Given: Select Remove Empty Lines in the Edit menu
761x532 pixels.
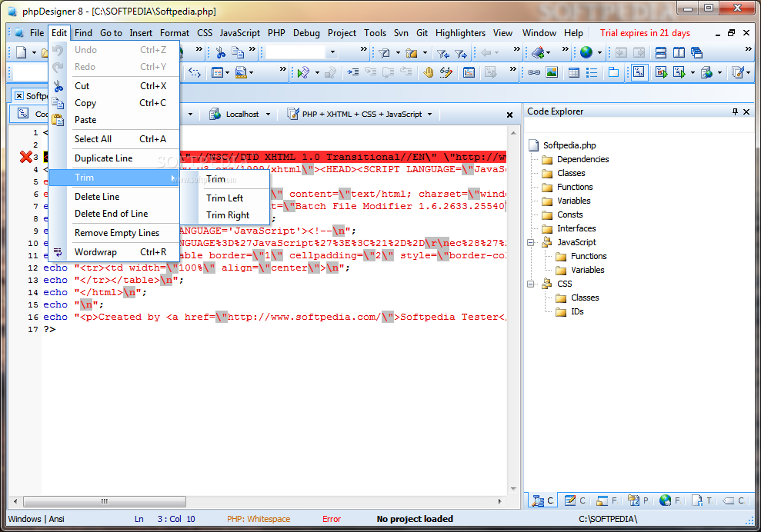Looking at the screenshot, I should [115, 233].
